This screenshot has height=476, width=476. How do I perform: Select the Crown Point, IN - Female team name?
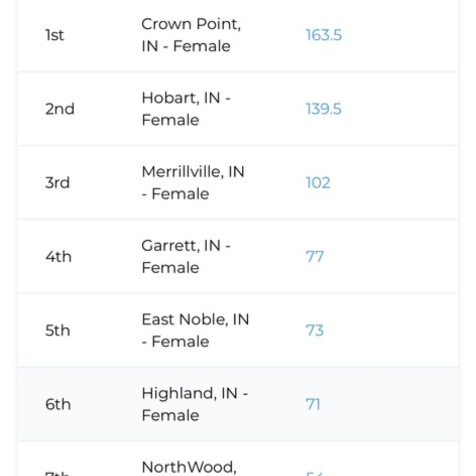click(191, 35)
